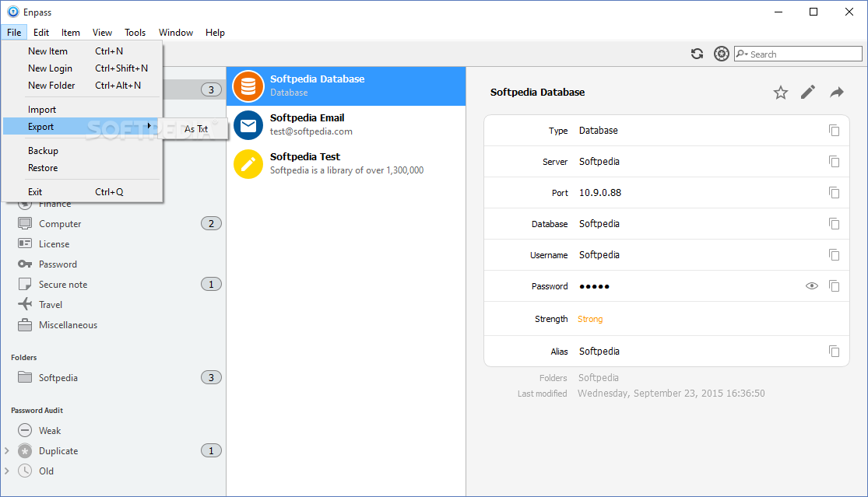Open the Item menu
Screen dimensions: 868x497
(x=70, y=33)
